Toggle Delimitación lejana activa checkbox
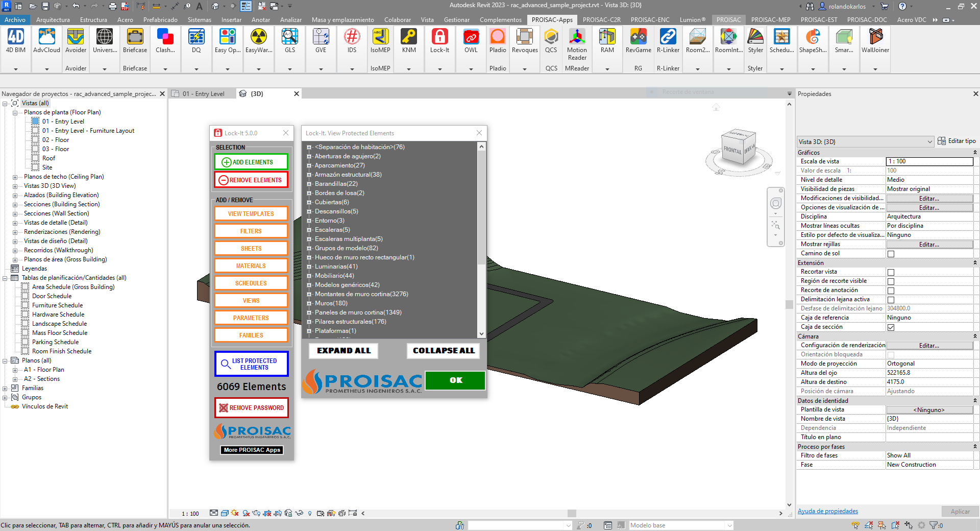The image size is (980, 531). [x=891, y=300]
